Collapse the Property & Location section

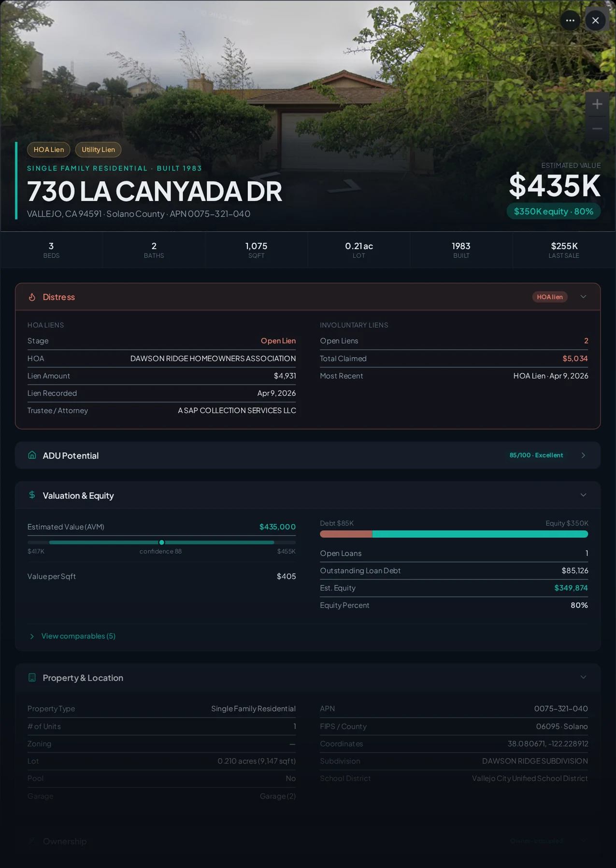coord(583,677)
